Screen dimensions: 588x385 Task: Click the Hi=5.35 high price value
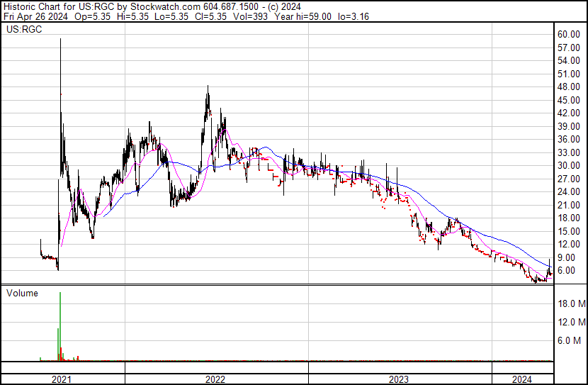coord(132,16)
